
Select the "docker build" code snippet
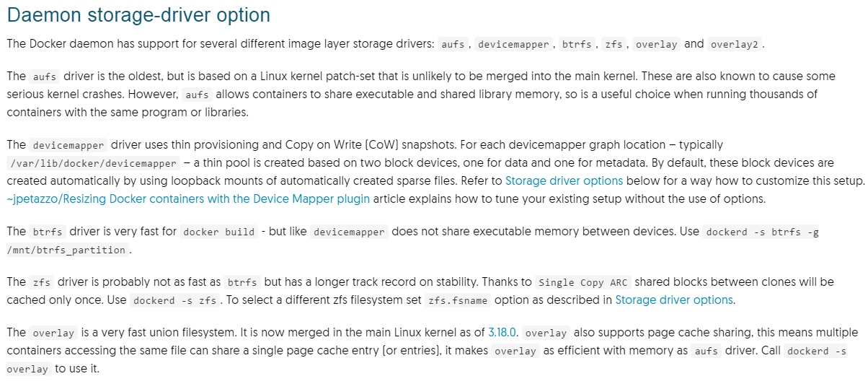coord(218,232)
